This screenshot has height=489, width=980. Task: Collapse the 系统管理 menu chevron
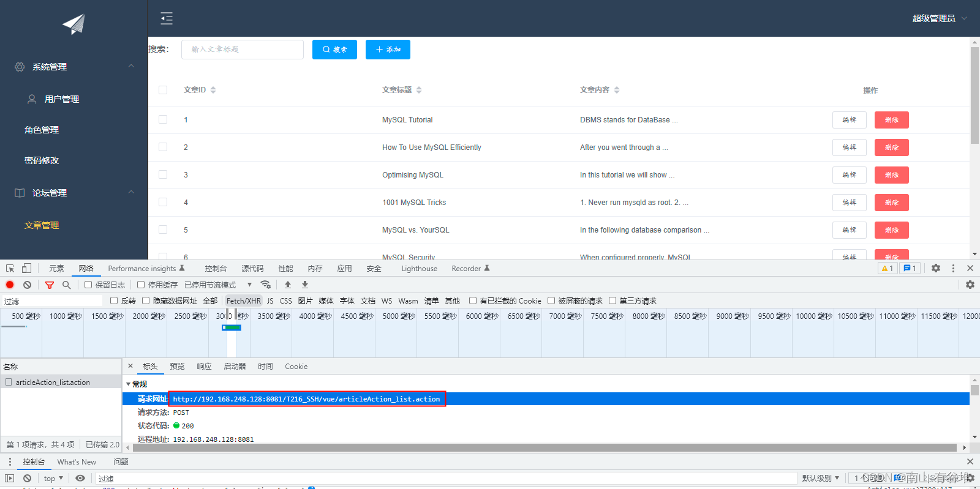(131, 66)
